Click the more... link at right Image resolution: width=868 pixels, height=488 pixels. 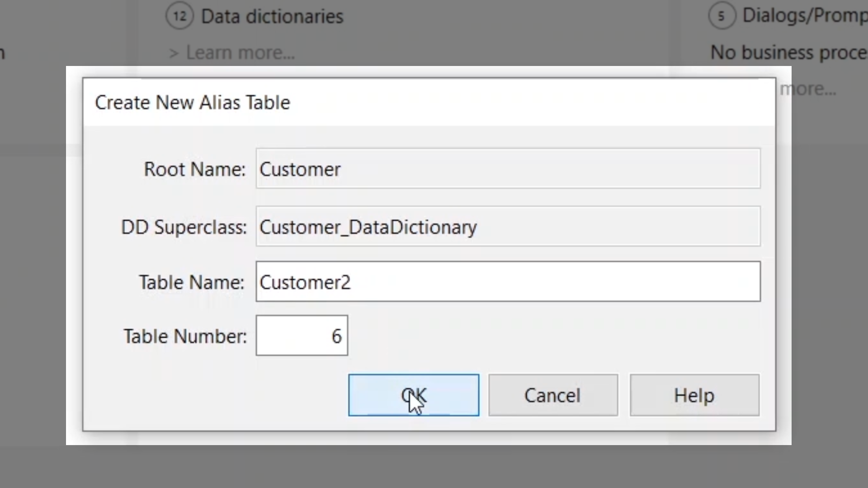point(808,89)
